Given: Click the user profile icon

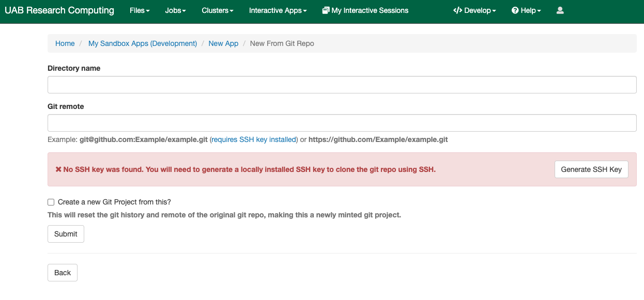Looking at the screenshot, I should click(x=560, y=10).
